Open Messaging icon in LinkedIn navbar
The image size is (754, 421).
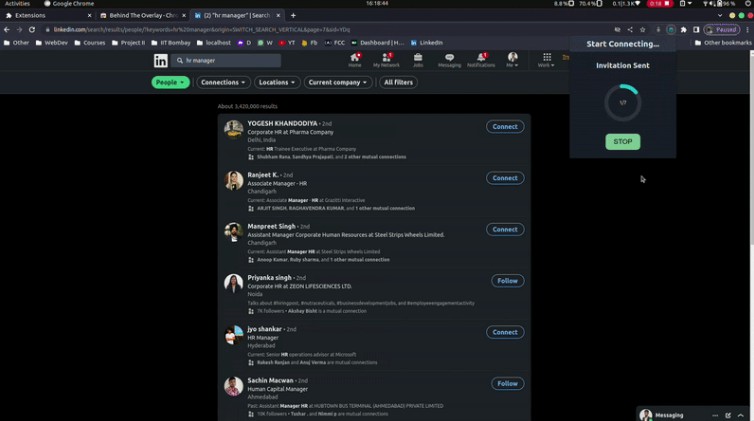point(449,58)
